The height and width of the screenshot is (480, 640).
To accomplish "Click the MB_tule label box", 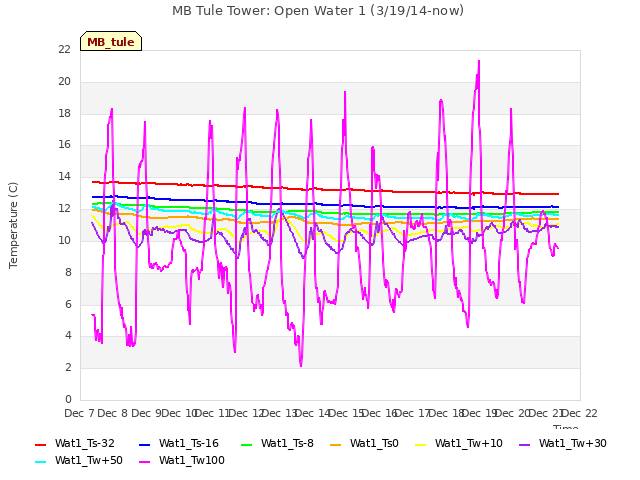I will [111, 41].
